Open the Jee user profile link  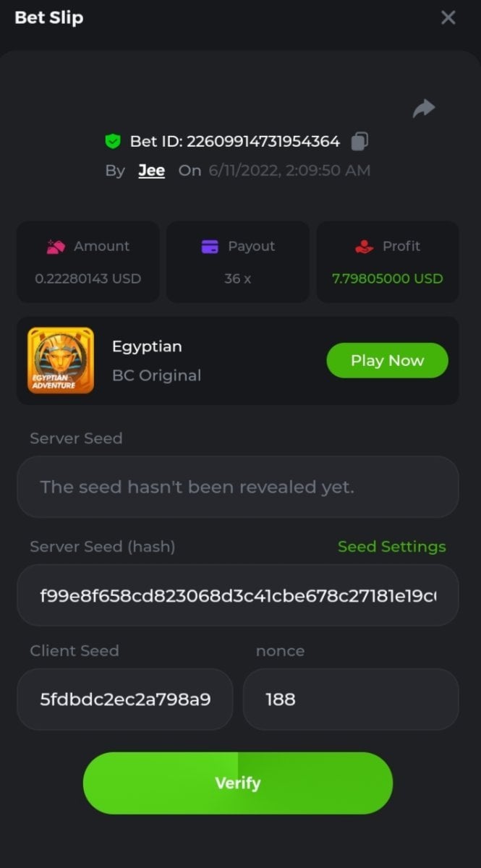click(x=151, y=171)
